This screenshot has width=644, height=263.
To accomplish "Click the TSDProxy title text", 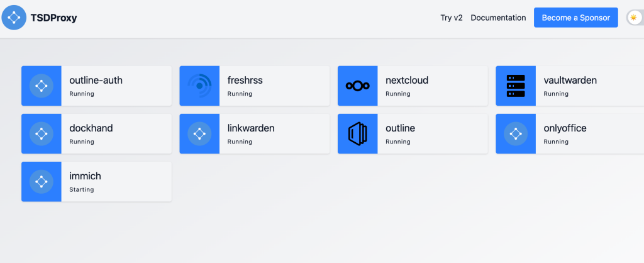I will (x=53, y=18).
